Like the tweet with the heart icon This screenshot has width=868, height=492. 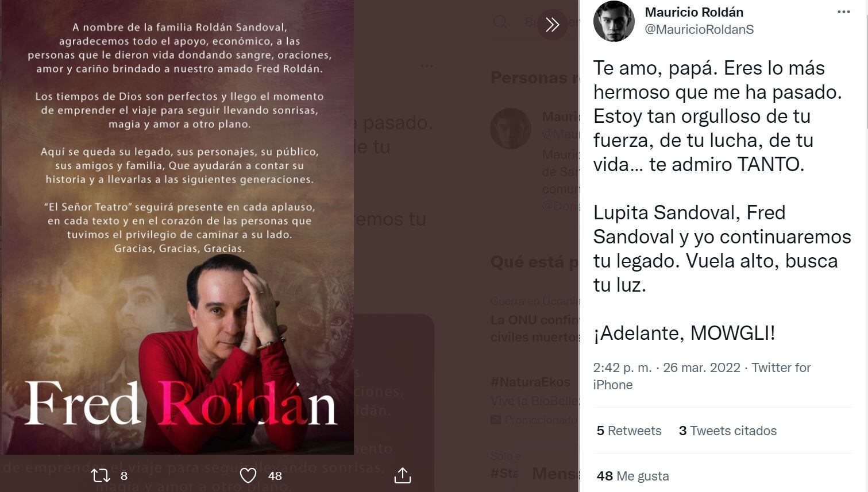pos(248,475)
